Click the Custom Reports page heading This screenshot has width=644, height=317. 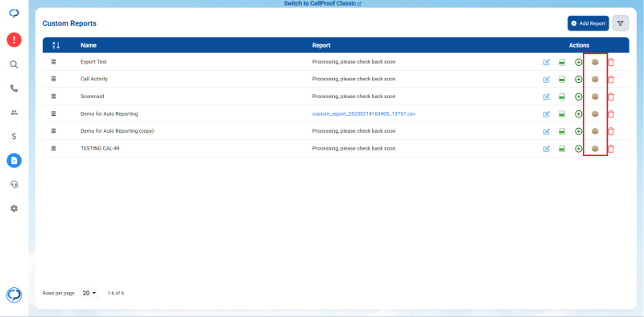pos(69,23)
